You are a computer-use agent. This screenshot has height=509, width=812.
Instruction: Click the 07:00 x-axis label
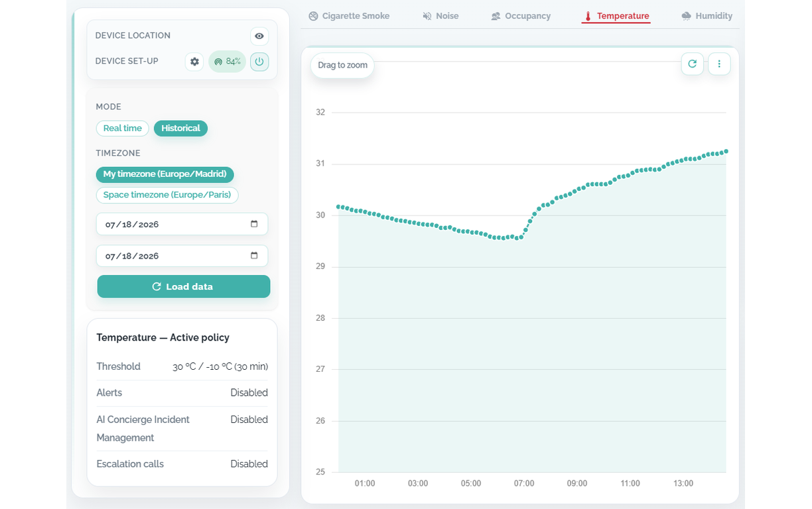click(x=524, y=484)
